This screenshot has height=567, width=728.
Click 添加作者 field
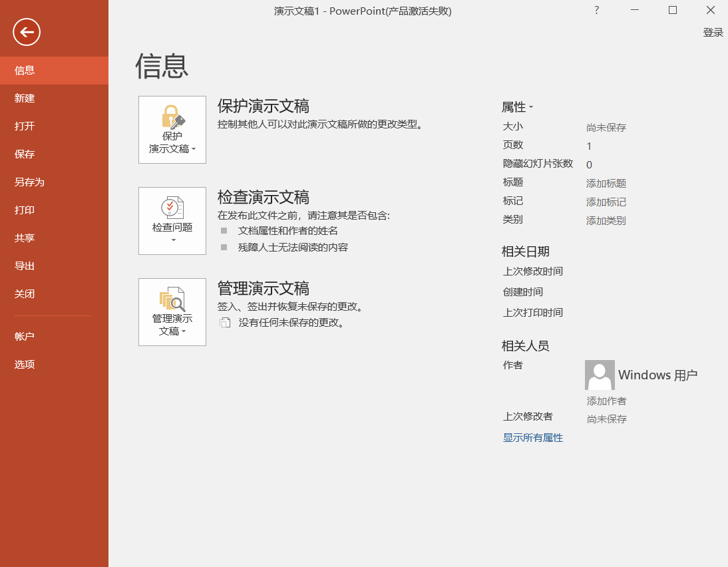(x=606, y=401)
